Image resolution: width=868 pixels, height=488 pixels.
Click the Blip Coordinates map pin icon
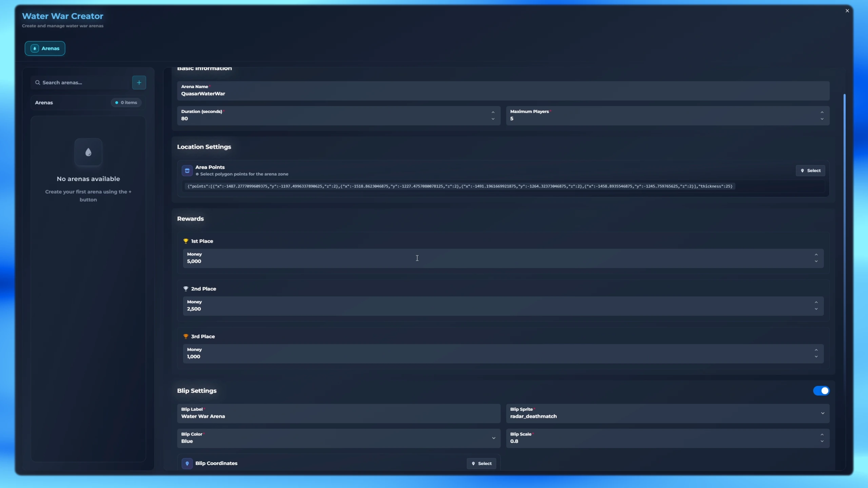point(187,463)
